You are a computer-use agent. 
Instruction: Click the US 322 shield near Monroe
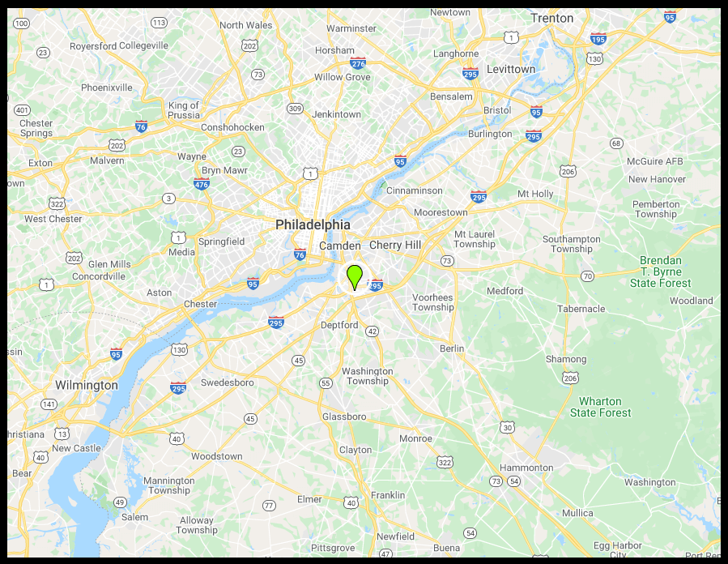click(445, 462)
